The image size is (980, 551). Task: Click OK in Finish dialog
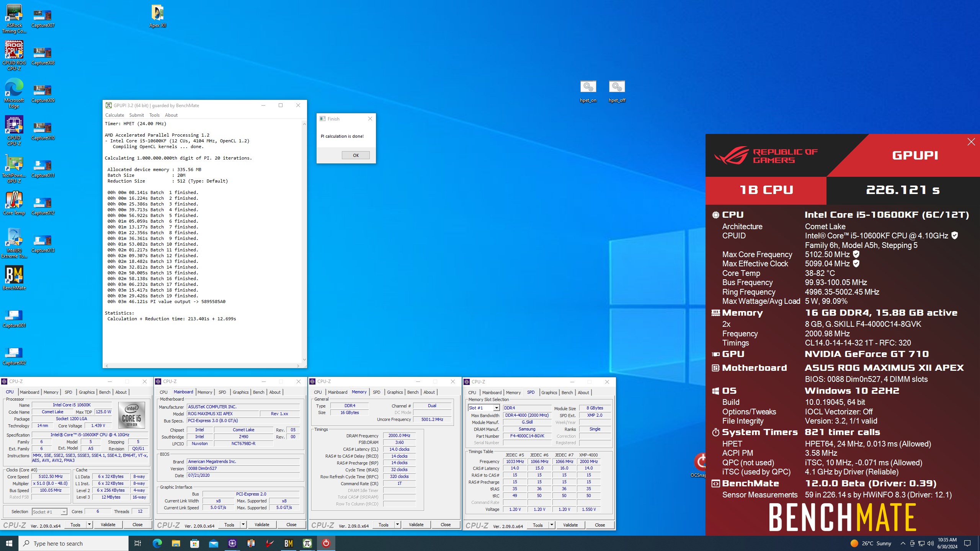356,155
